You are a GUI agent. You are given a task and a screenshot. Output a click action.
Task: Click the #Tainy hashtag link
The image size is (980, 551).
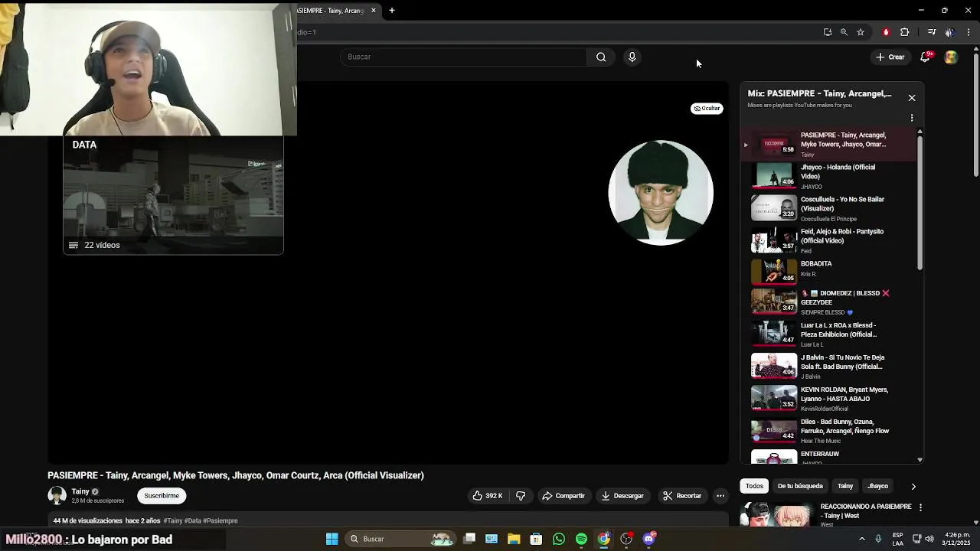173,521
